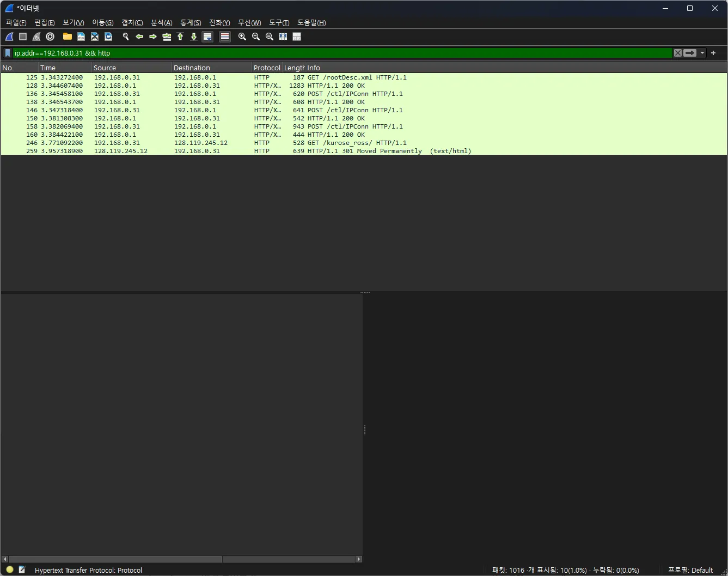
Task: Select packet 138 with length 608
Action: coord(364,102)
